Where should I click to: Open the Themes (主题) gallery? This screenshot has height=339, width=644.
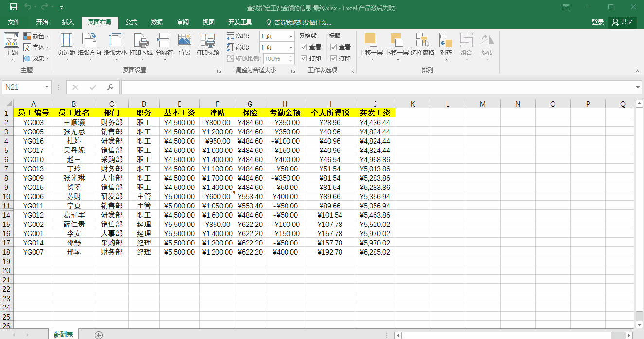pos(12,47)
